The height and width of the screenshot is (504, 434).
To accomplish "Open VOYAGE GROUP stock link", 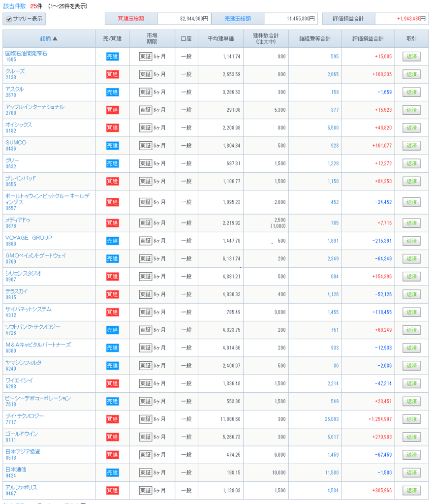I will (29, 238).
